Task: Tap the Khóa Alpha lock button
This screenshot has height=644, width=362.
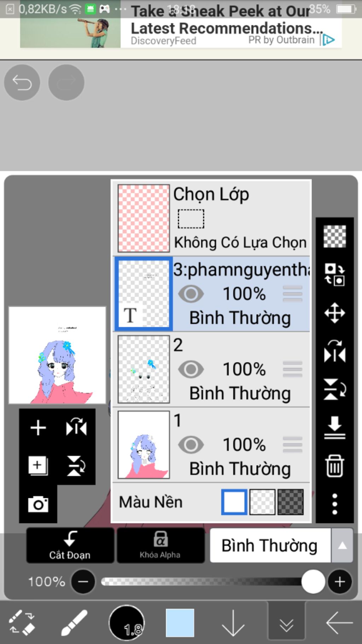Action: 160,545
